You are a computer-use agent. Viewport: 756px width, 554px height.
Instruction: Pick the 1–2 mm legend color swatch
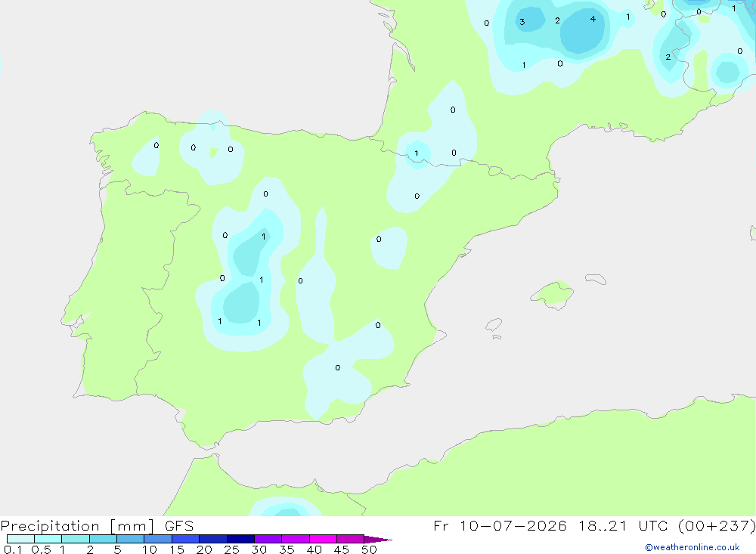click(76, 539)
